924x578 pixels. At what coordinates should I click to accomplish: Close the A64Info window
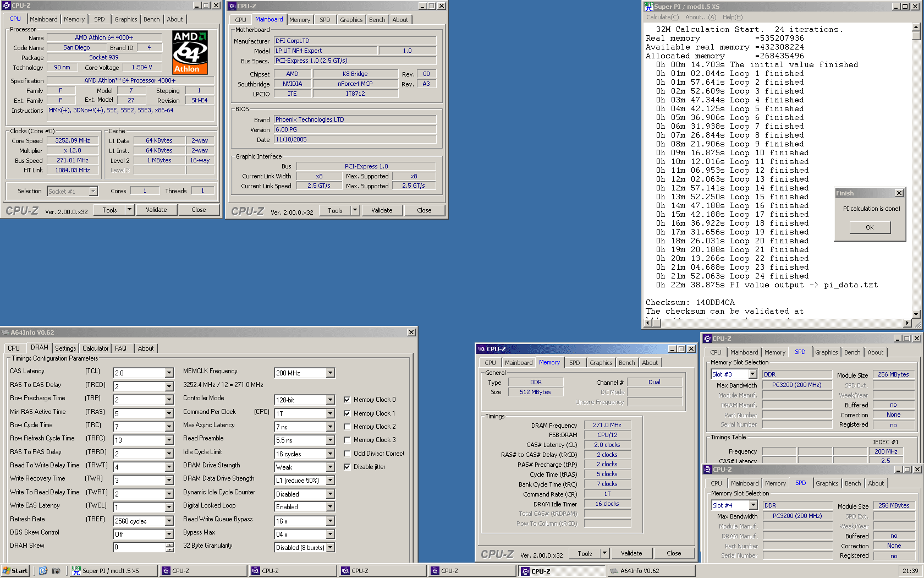411,332
